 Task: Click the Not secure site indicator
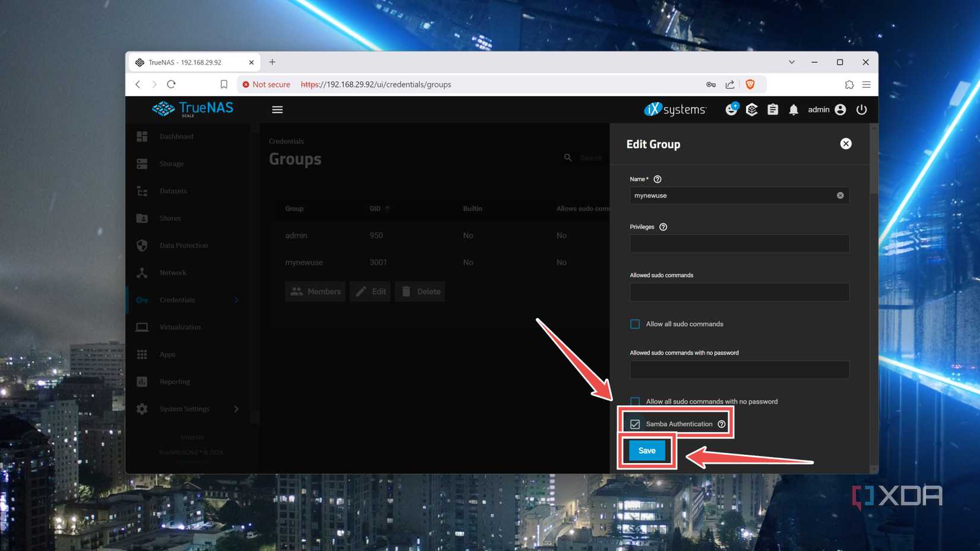(266, 84)
